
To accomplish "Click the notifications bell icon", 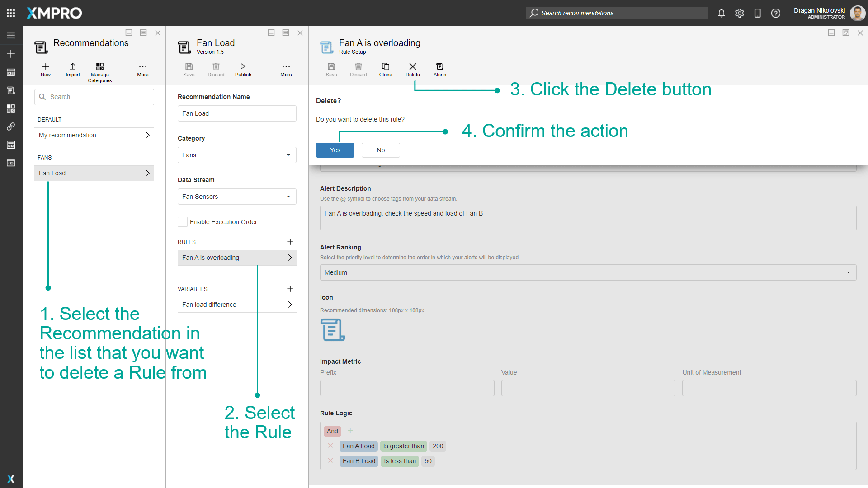I will click(721, 13).
